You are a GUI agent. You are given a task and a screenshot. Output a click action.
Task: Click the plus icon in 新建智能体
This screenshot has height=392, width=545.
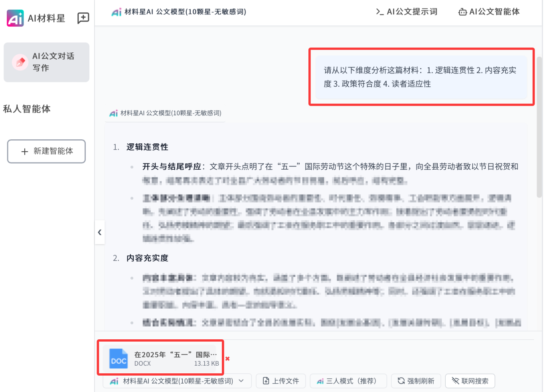(25, 152)
